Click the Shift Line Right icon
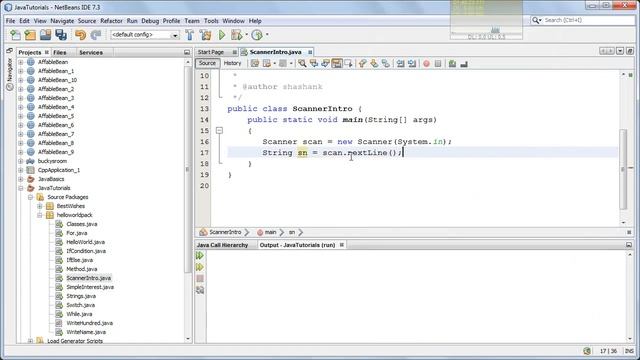Image resolution: width=640 pixels, height=360 pixels. [x=412, y=64]
